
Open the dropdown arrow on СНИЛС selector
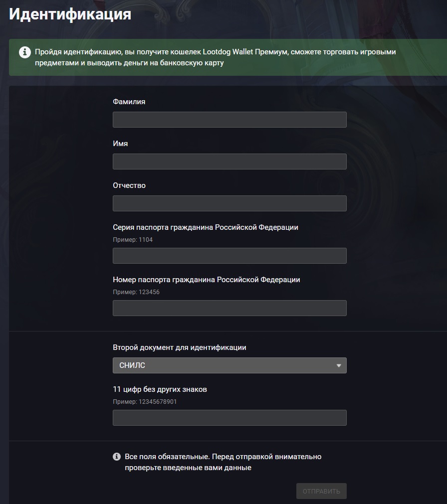[x=338, y=365]
